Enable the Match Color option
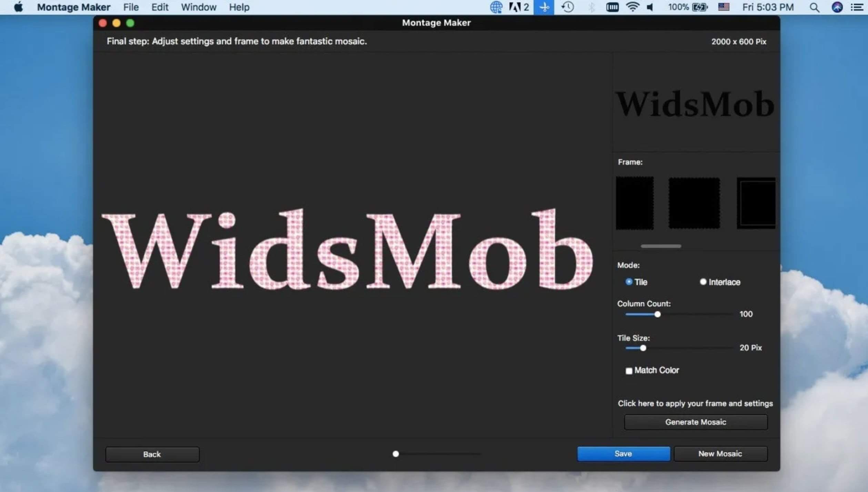Image resolution: width=868 pixels, height=492 pixels. pos(629,371)
